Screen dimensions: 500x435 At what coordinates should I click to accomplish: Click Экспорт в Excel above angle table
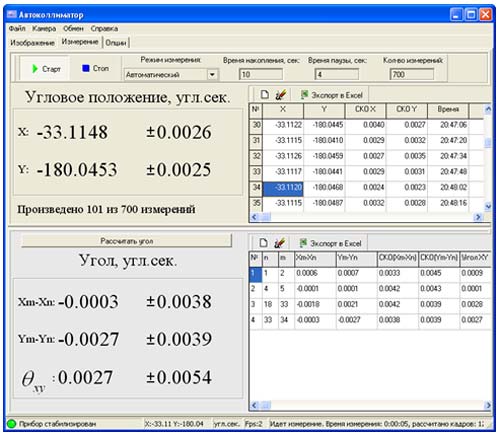331,243
